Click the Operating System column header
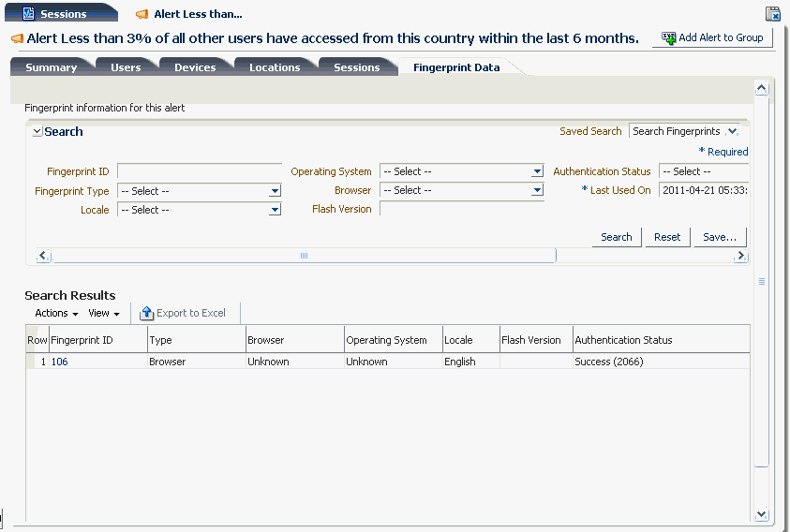 click(394, 340)
